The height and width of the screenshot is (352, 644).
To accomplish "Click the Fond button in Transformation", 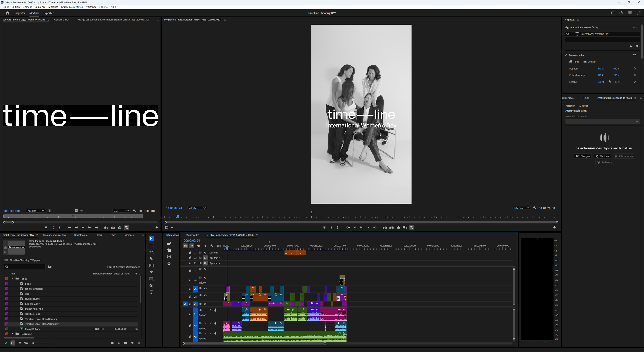I will coord(574,62).
